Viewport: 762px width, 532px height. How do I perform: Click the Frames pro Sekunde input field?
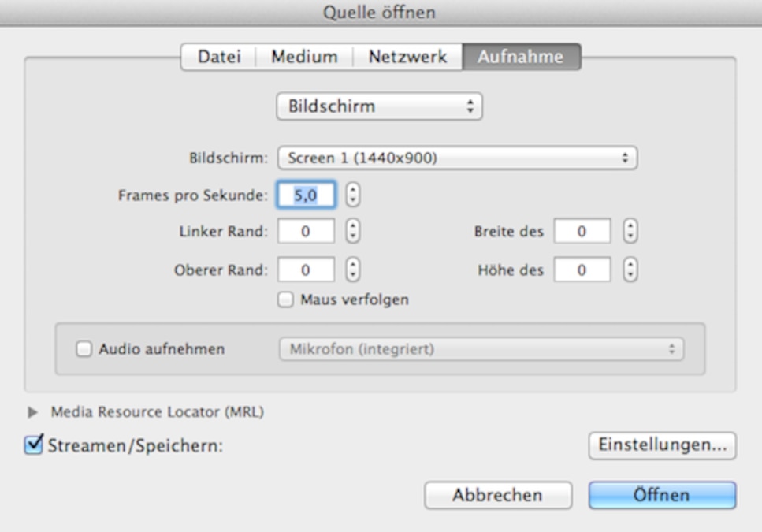point(306,194)
